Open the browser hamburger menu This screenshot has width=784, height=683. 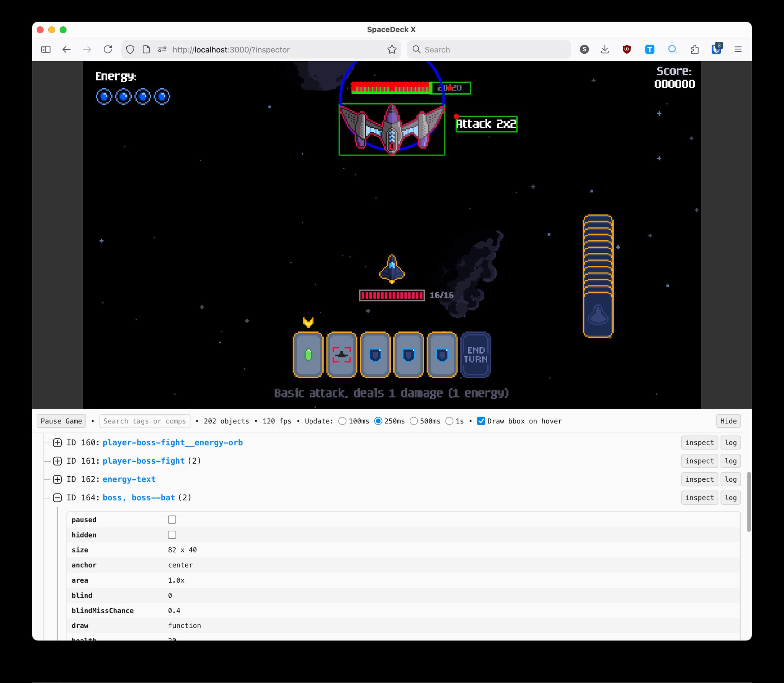coord(738,49)
